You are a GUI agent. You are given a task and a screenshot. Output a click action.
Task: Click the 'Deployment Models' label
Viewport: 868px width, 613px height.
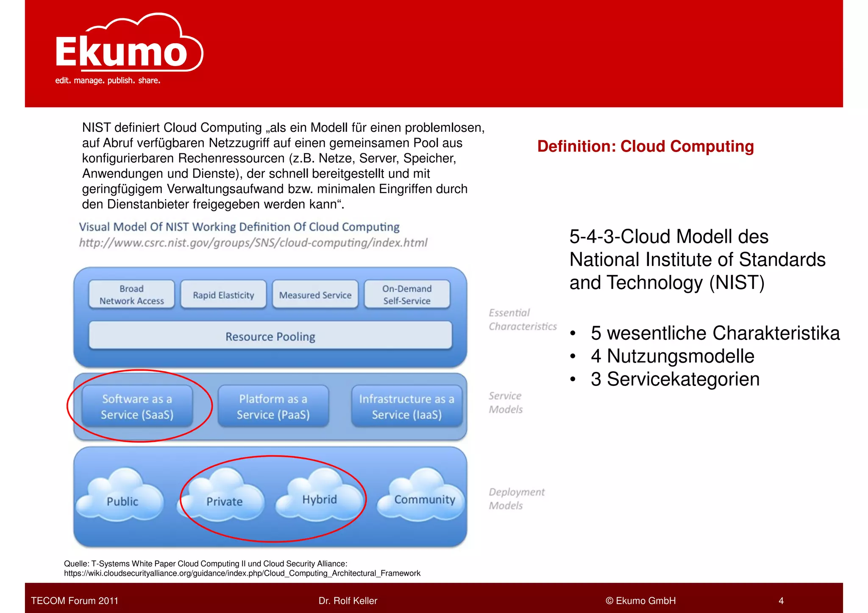tap(517, 499)
